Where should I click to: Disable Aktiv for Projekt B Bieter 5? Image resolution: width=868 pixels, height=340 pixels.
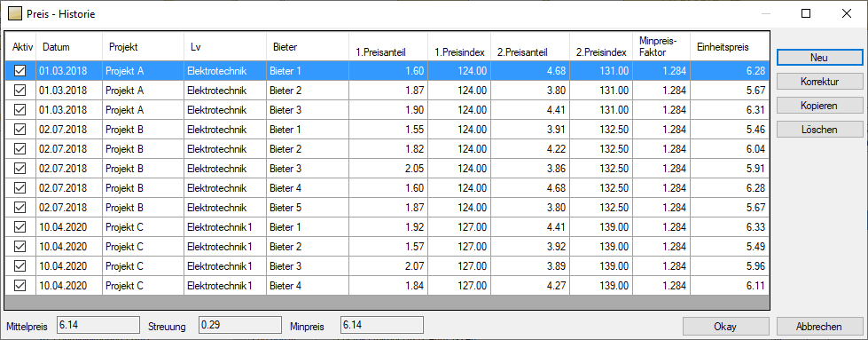pos(20,208)
